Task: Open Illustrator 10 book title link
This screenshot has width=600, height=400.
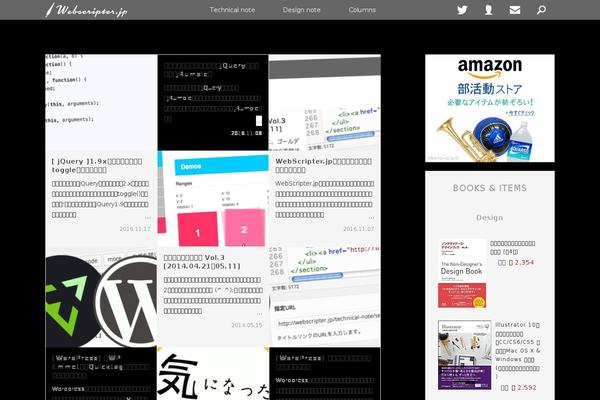Action: (x=518, y=350)
